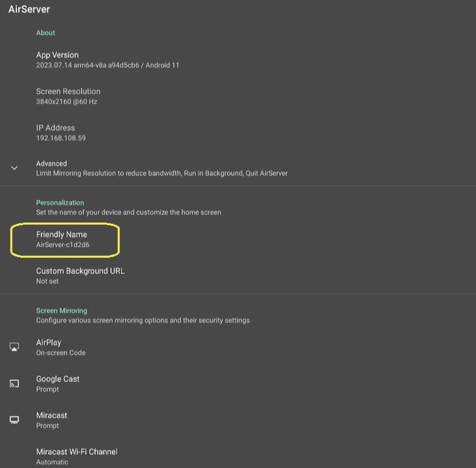Click the Google Cast icon

click(x=14, y=383)
